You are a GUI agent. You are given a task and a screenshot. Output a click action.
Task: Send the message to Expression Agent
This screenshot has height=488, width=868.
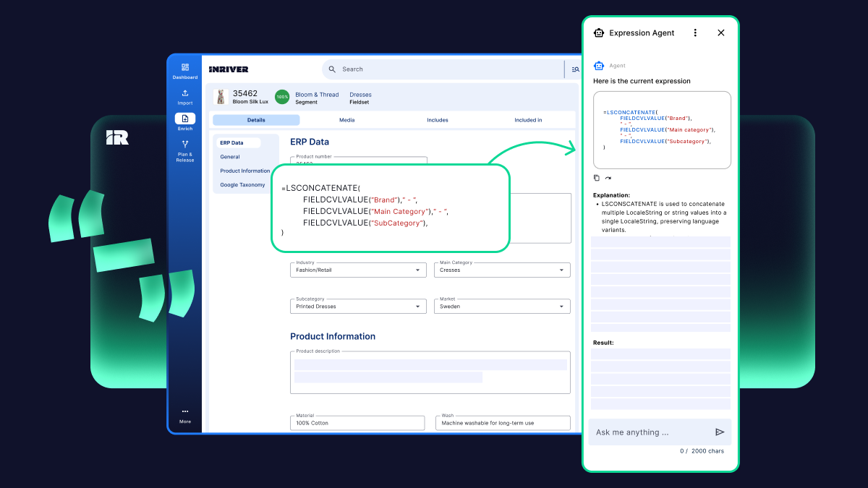719,432
